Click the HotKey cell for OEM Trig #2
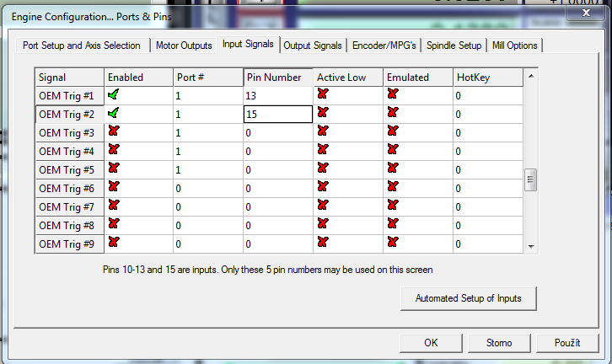The height and width of the screenshot is (364, 612). coord(487,114)
